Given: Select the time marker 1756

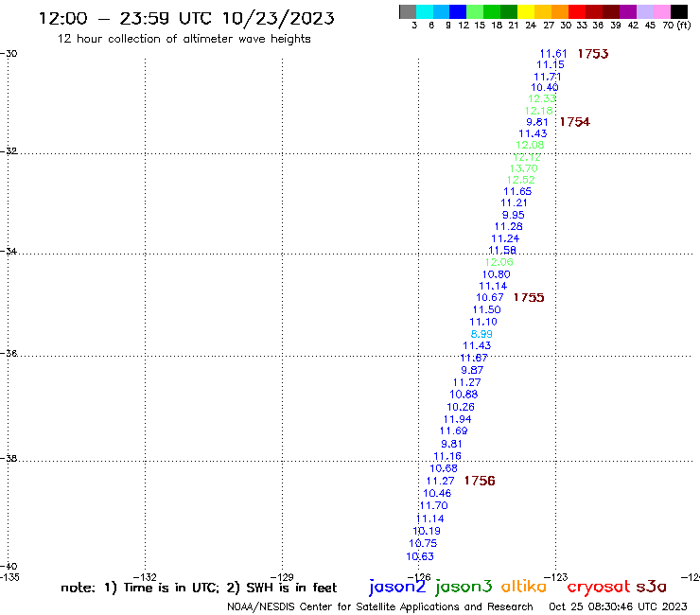Looking at the screenshot, I should [480, 481].
